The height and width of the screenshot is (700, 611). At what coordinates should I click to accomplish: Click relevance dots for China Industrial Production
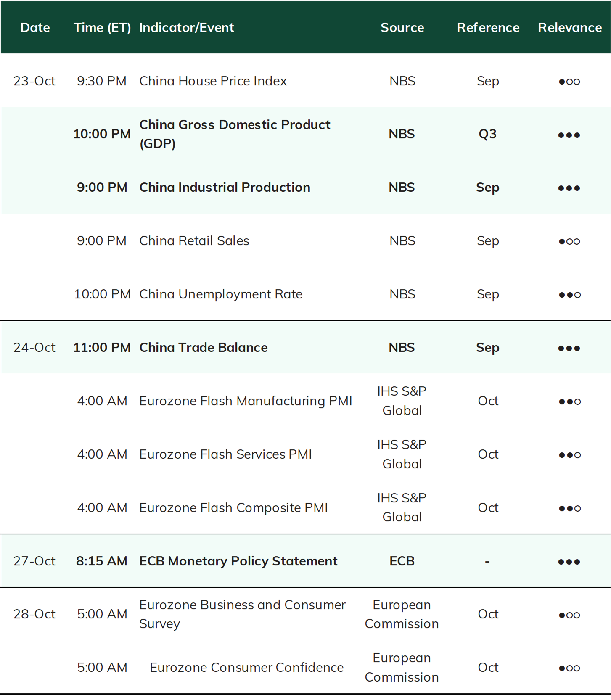point(569,188)
